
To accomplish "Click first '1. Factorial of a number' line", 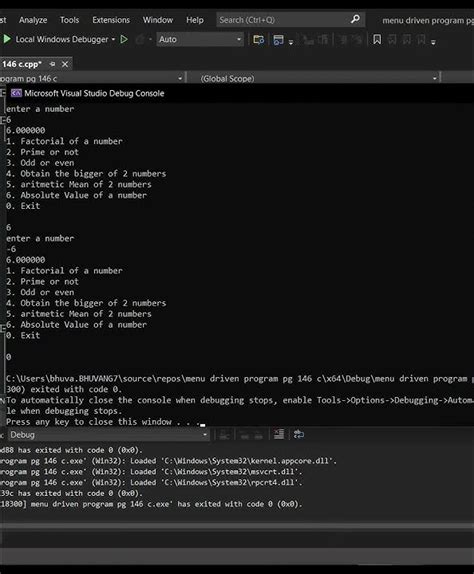I will tap(64, 141).
